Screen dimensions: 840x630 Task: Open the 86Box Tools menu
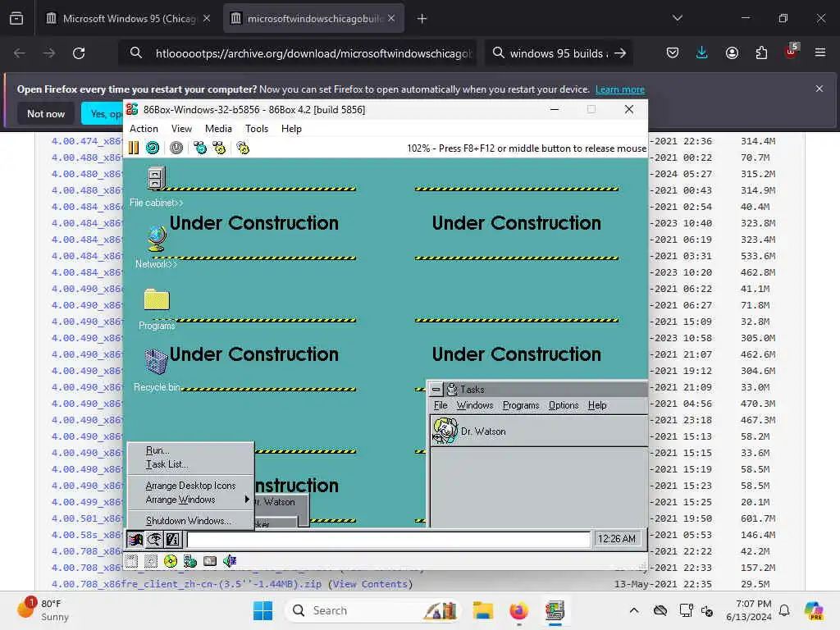tap(257, 129)
